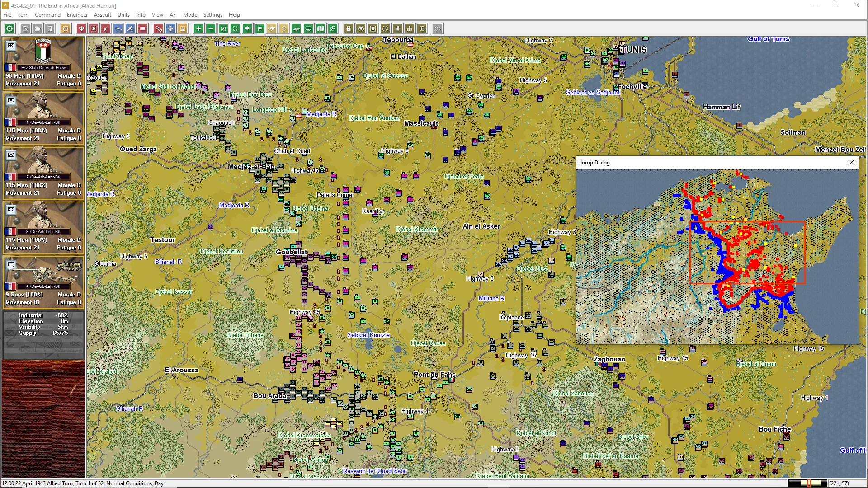The height and width of the screenshot is (488, 868).
Task: Toggle the folded map toolbar button
Action: (x=321, y=28)
